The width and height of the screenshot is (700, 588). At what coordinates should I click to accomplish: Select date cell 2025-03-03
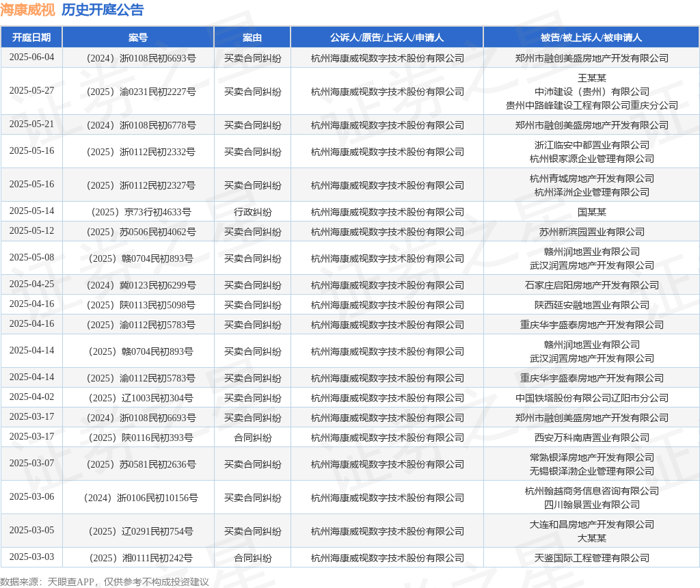tap(31, 557)
